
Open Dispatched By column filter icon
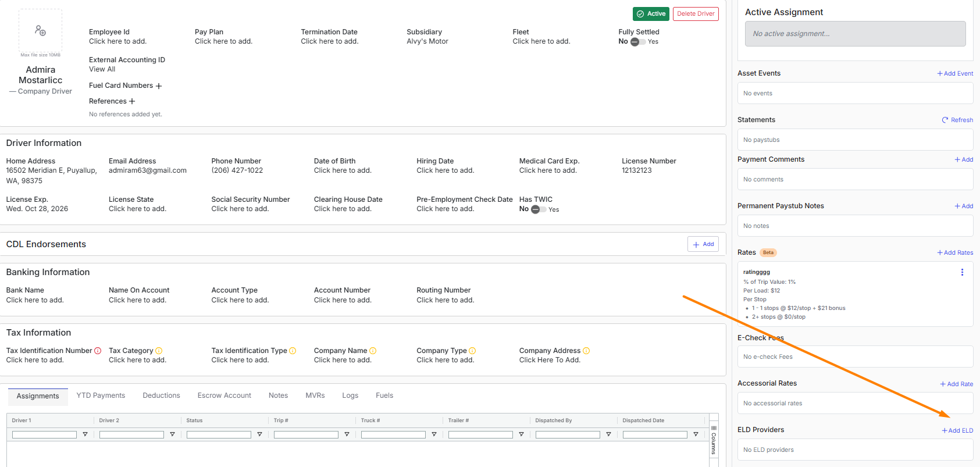click(608, 434)
